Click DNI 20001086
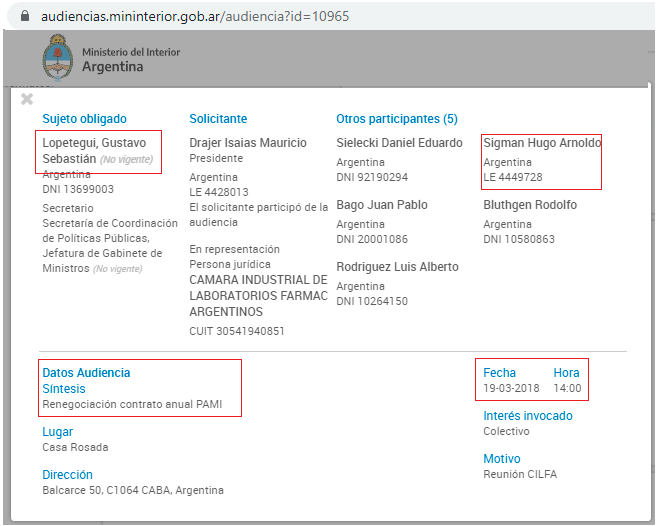This screenshot has width=657, height=526. [x=372, y=239]
